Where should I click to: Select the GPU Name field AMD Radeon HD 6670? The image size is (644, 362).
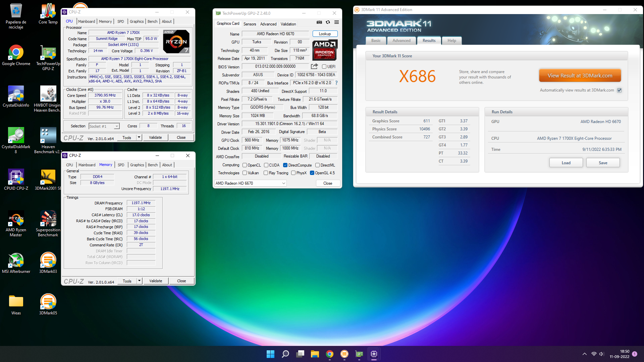(275, 34)
